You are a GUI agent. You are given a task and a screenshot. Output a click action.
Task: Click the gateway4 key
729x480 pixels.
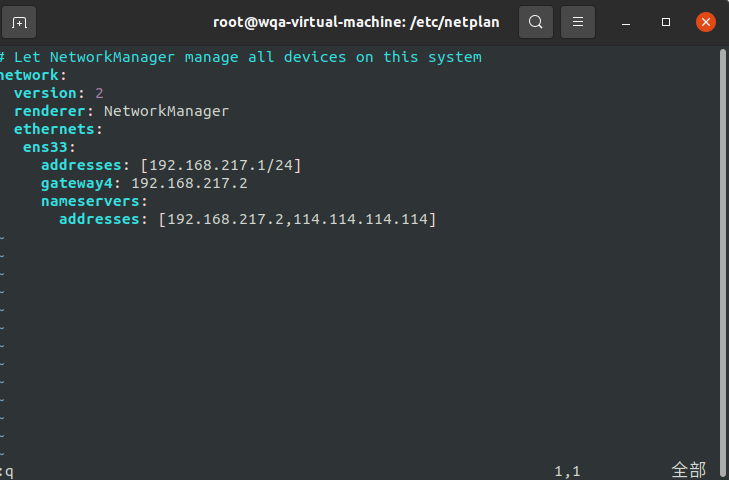point(77,183)
